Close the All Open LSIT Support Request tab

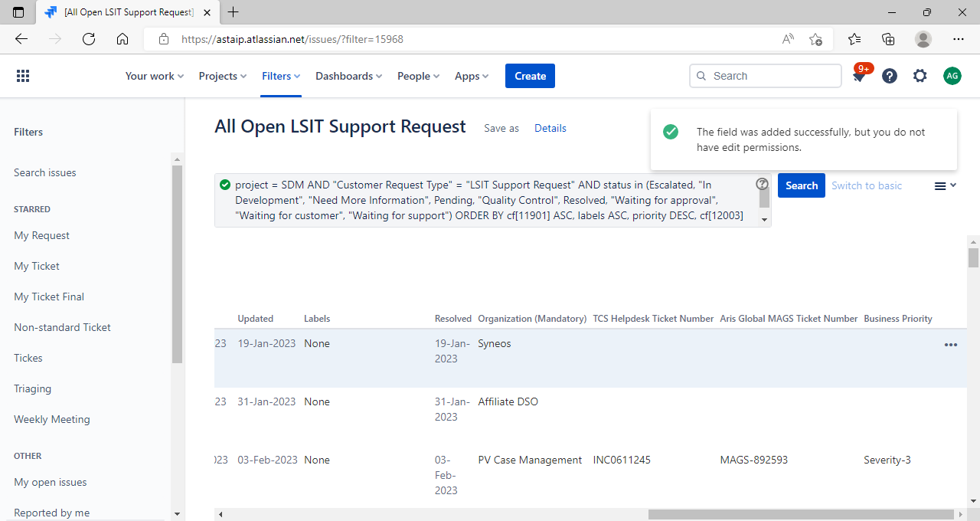tap(207, 12)
